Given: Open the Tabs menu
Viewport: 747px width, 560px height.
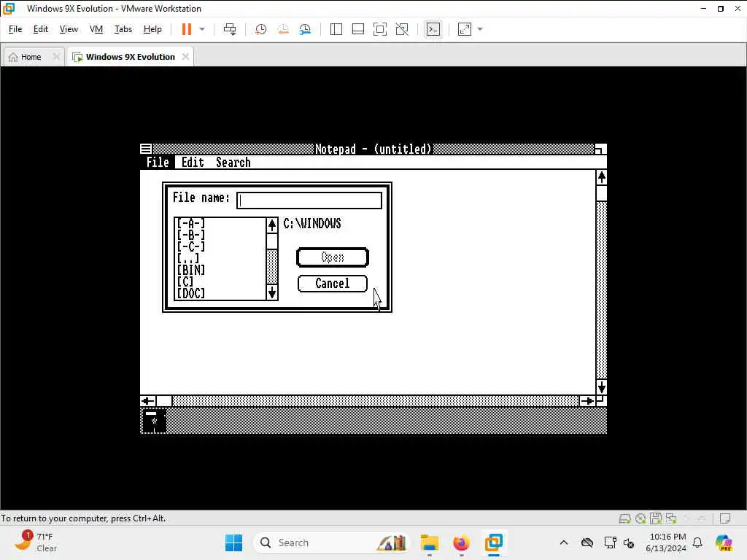Looking at the screenshot, I should click(123, 29).
